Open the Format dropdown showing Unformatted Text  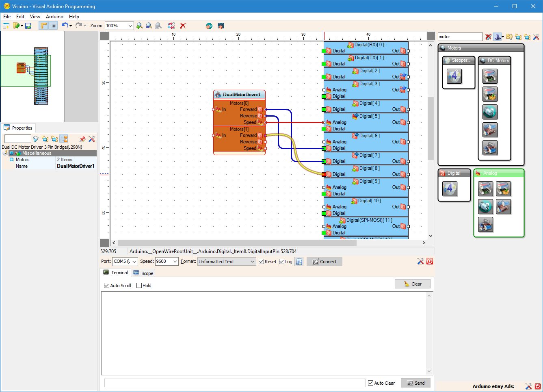coord(252,262)
